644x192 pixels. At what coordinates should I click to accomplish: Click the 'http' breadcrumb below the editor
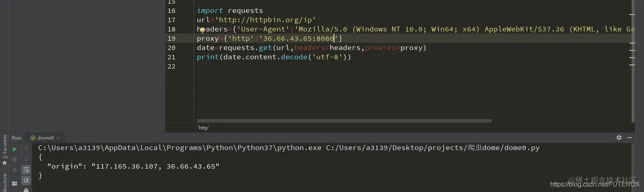pos(203,128)
